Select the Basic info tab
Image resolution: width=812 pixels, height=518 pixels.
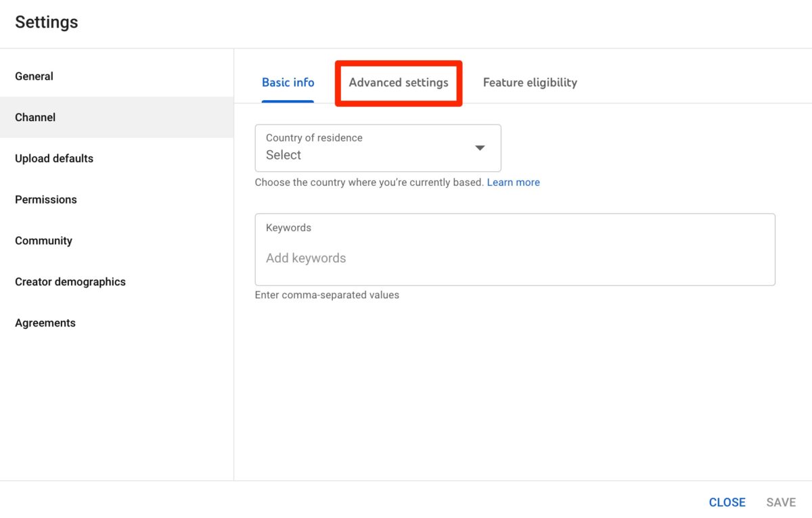point(288,83)
